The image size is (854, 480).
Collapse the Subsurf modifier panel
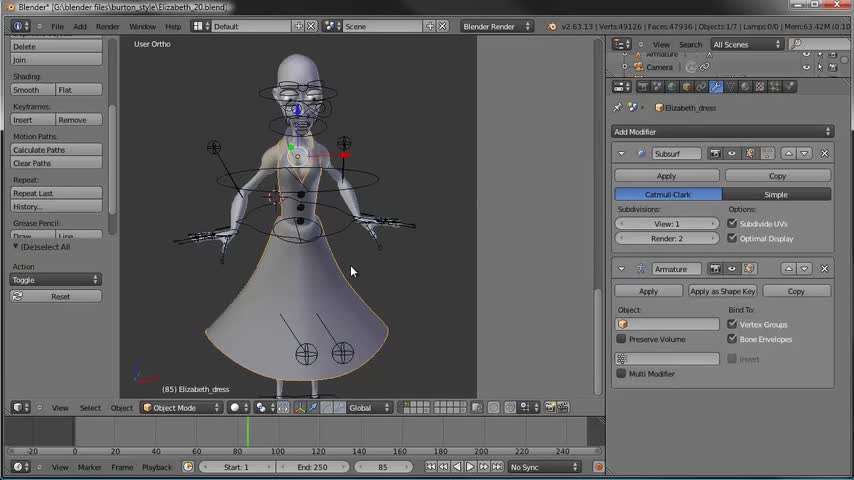tap(621, 154)
